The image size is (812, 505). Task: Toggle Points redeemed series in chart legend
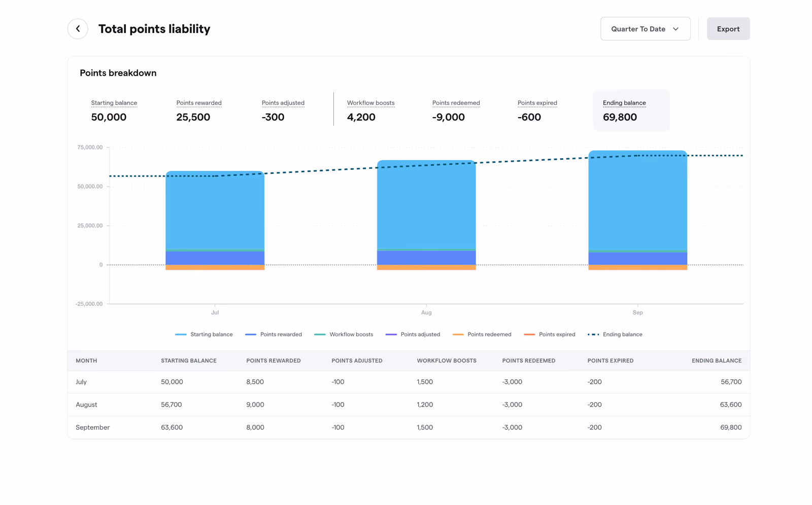(482, 335)
